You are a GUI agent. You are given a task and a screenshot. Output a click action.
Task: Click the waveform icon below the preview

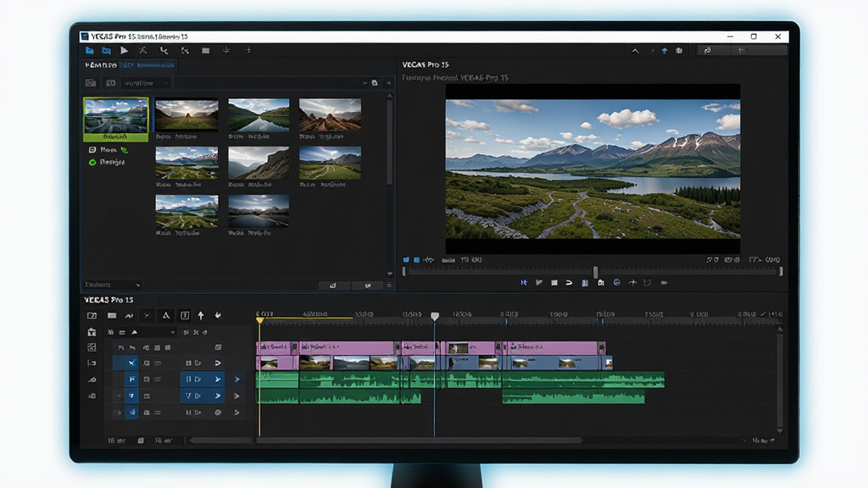[x=429, y=259]
